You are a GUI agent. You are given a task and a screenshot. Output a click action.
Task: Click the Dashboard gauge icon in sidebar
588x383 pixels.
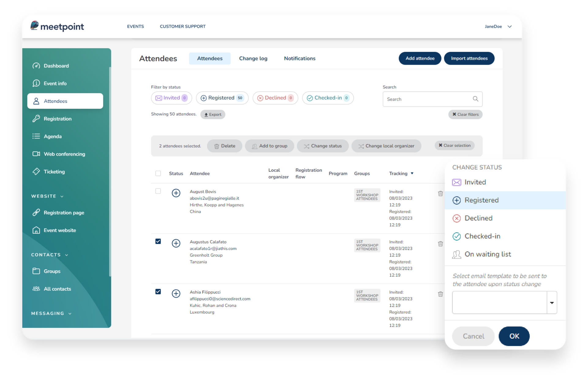[36, 66]
